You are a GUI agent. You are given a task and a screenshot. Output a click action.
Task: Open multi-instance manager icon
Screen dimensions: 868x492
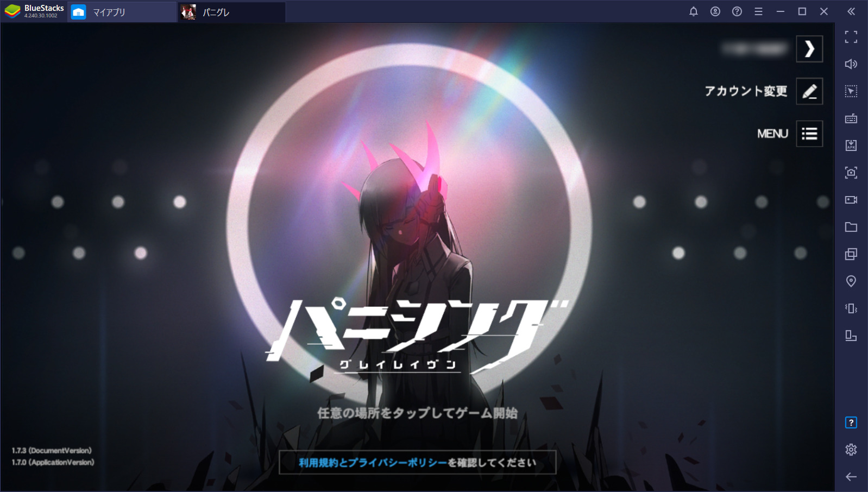[851, 254]
